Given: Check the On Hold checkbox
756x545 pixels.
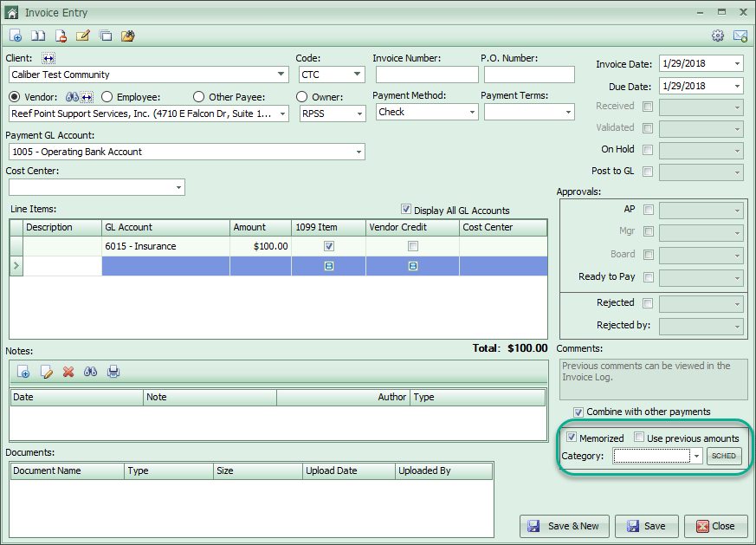Looking at the screenshot, I should click(x=648, y=150).
